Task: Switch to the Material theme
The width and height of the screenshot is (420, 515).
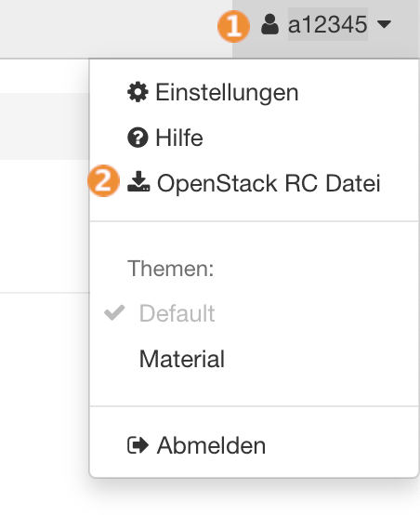Action: click(182, 359)
